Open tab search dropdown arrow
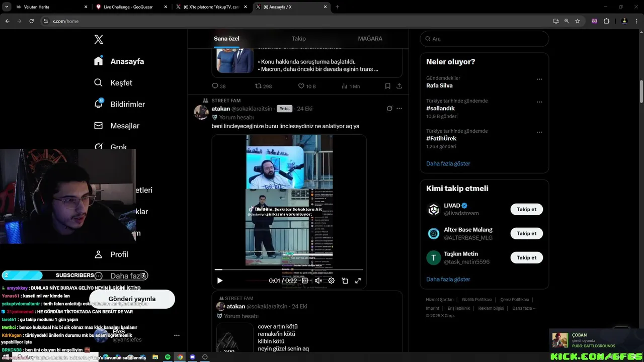 tap(7, 7)
